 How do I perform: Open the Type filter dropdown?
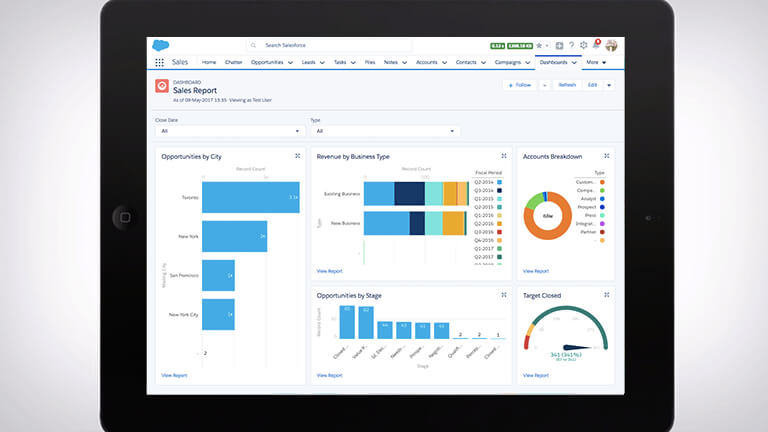click(x=384, y=131)
